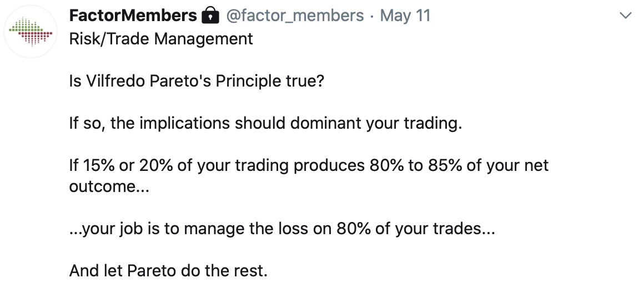
Task: Click the FactorMembers display name
Action: point(133,16)
